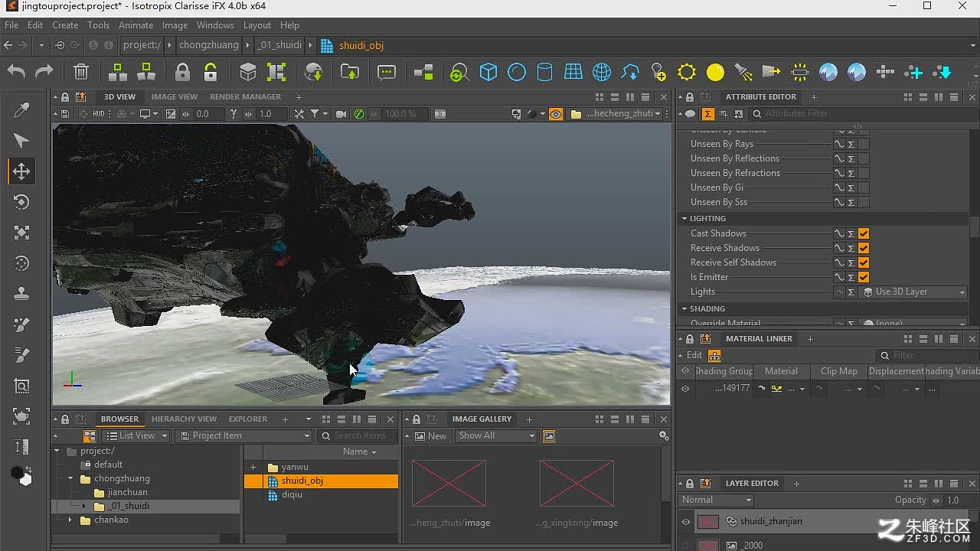Screen dimensions: 980x551
Task: Click the stamp tool in left sidebar
Action: [x=21, y=294]
